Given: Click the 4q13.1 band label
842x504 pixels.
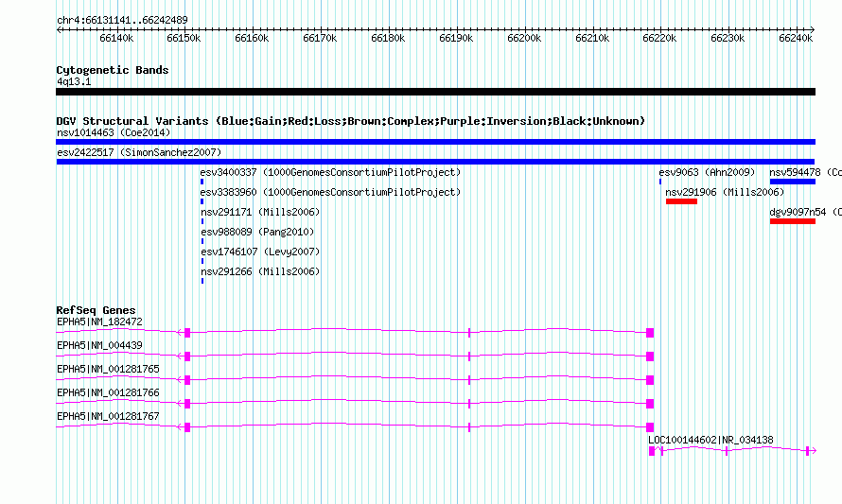Looking at the screenshot, I should [74, 82].
